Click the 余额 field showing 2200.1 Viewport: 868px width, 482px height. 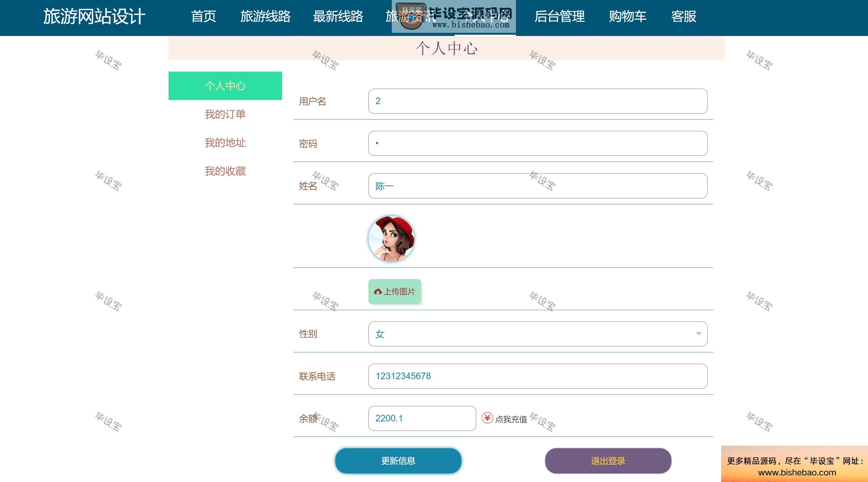422,418
